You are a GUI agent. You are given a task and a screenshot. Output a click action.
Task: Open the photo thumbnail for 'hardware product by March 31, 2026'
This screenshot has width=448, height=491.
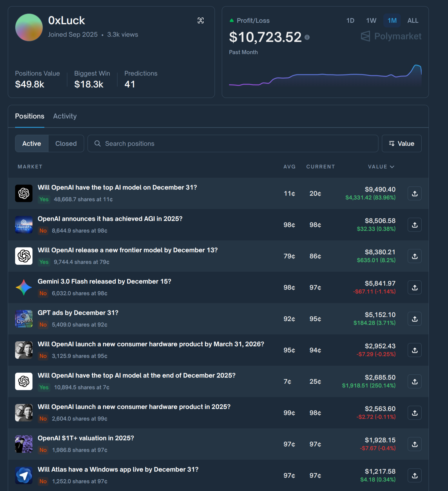[24, 350]
